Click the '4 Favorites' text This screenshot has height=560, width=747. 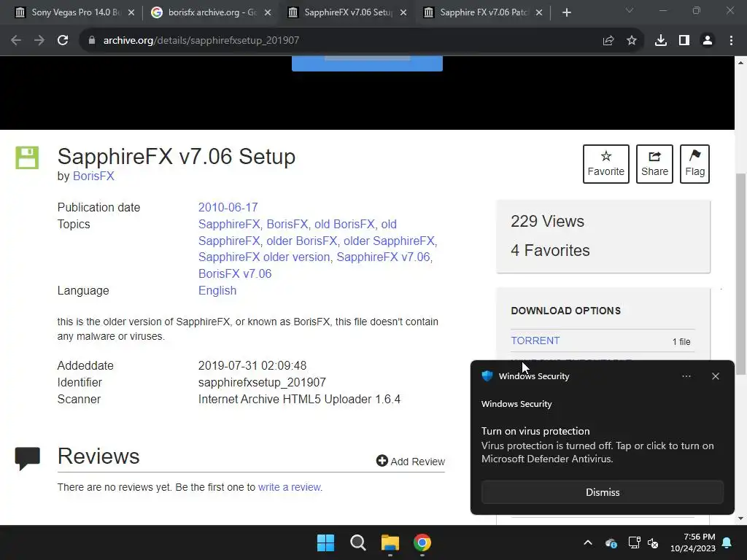550,251
